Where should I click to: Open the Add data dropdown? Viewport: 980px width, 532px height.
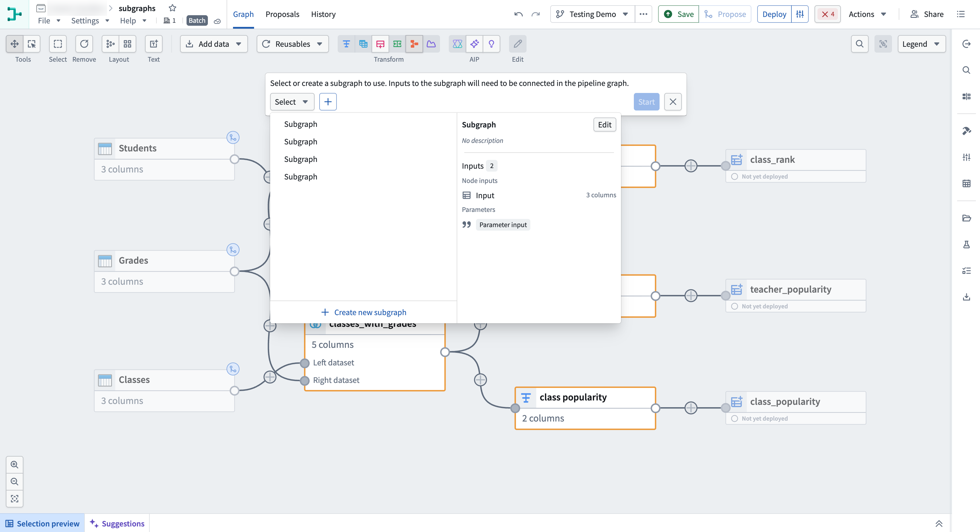[x=213, y=44]
